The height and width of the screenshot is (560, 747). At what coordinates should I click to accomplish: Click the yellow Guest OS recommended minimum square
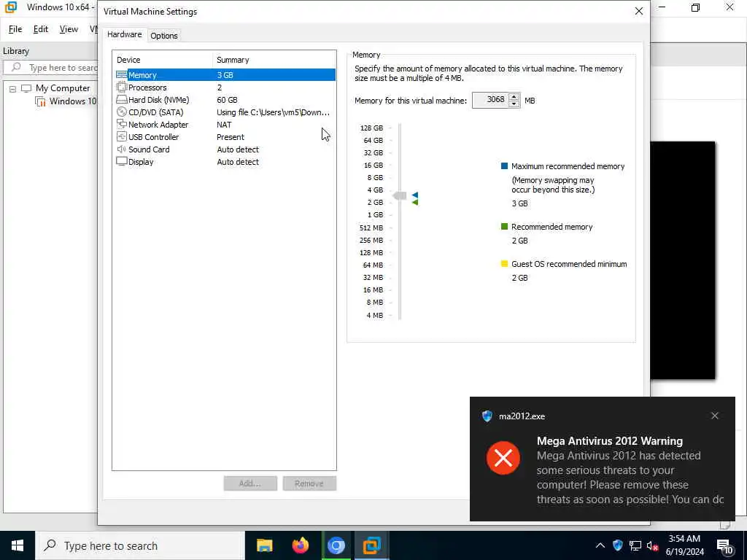[504, 264]
